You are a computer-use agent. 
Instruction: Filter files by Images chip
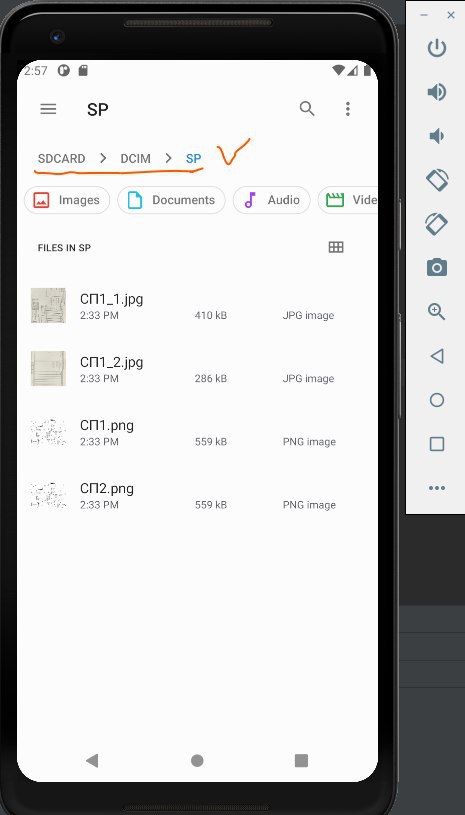[x=67, y=200]
